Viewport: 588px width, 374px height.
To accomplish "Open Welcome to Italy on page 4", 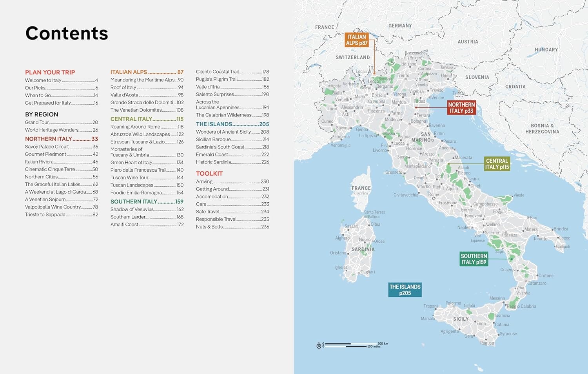I will [43, 80].
